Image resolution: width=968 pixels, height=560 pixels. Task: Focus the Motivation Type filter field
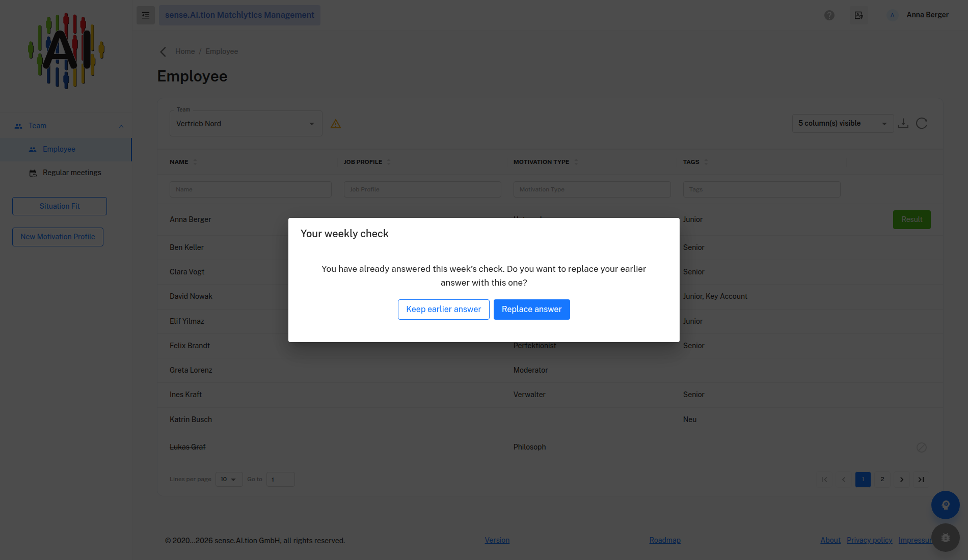pos(592,189)
